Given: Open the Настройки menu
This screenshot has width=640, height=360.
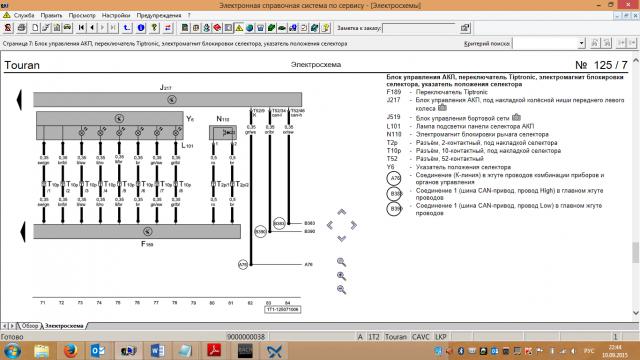Looking at the screenshot, I should [x=116, y=15].
